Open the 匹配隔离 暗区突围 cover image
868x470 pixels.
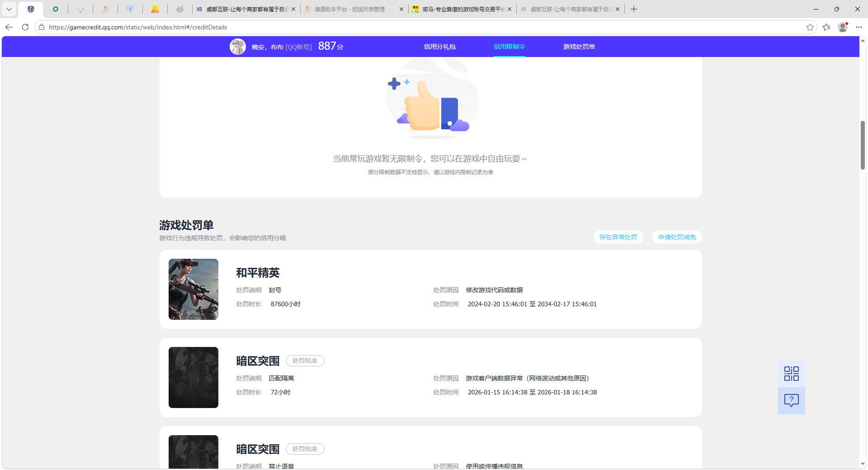click(193, 377)
